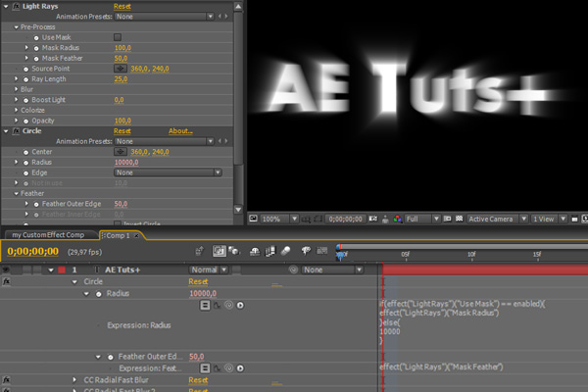Click the Source Point stopwatch icon
The image size is (588, 392).
[x=25, y=69]
